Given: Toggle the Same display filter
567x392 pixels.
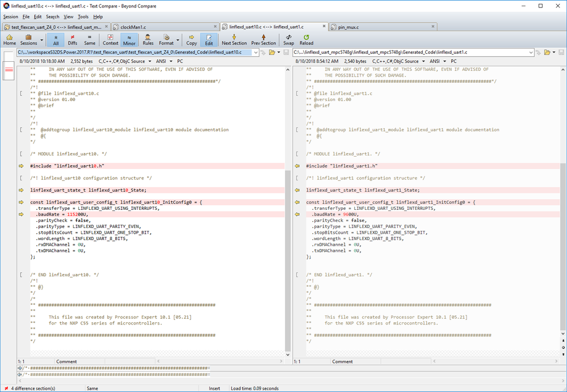Looking at the screenshot, I should (90, 40).
